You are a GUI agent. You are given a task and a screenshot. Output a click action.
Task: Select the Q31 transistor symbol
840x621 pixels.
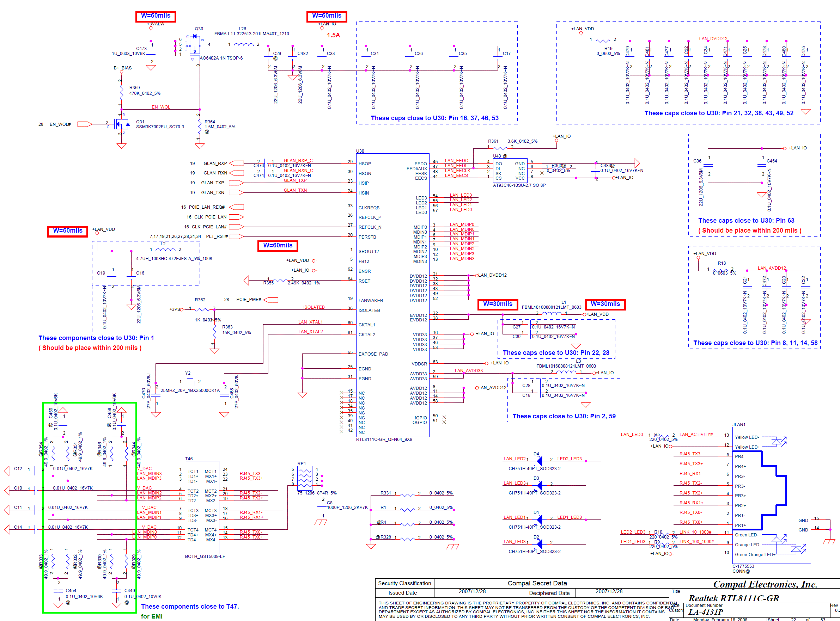click(122, 124)
